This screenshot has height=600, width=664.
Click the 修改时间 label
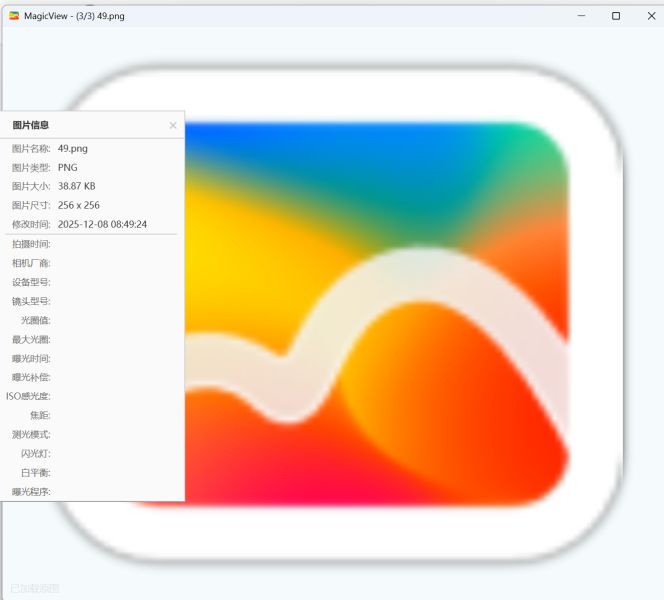pyautogui.click(x=31, y=224)
